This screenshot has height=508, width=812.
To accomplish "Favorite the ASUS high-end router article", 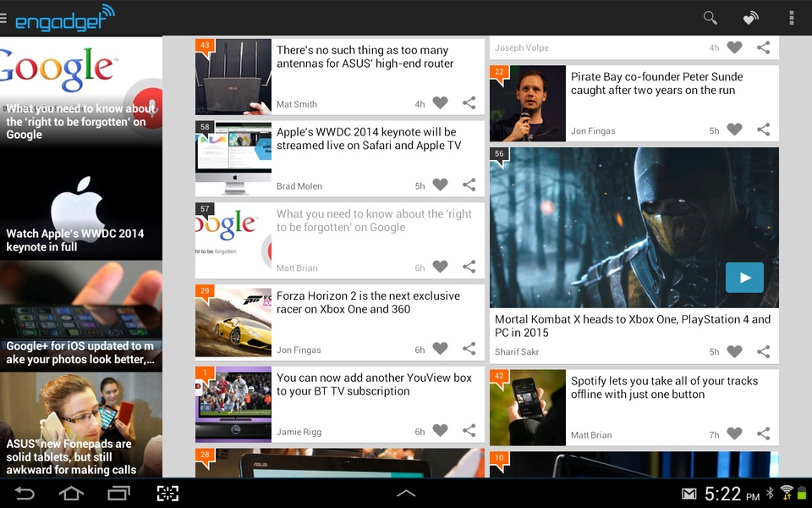I will tap(440, 103).
